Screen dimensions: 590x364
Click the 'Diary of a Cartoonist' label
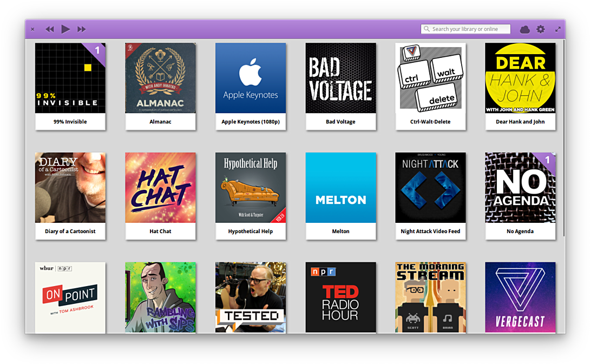70,231
